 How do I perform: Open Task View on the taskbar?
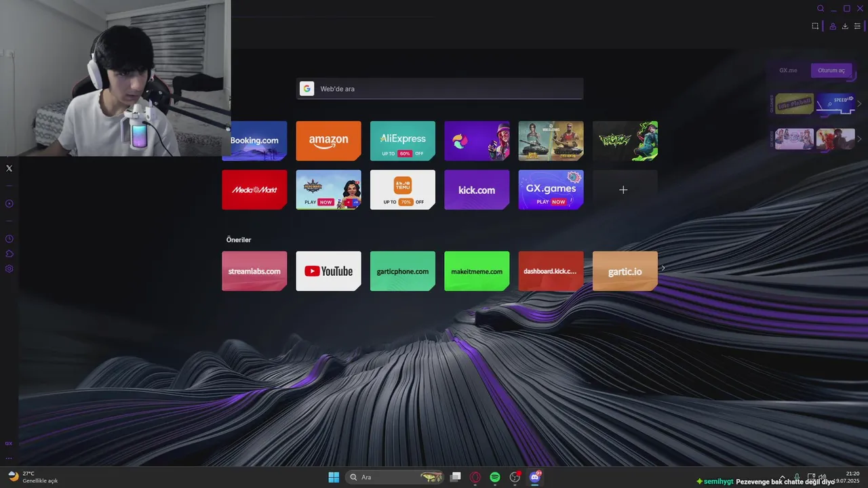(x=456, y=477)
